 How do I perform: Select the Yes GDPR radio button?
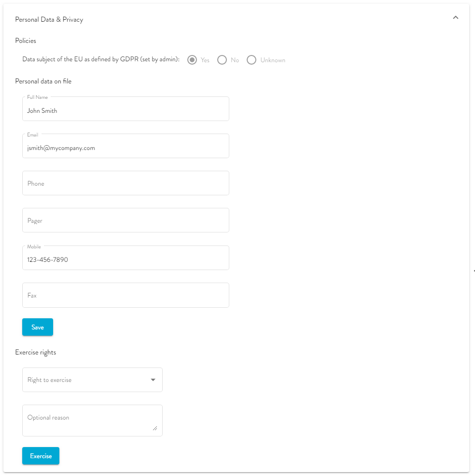[192, 60]
